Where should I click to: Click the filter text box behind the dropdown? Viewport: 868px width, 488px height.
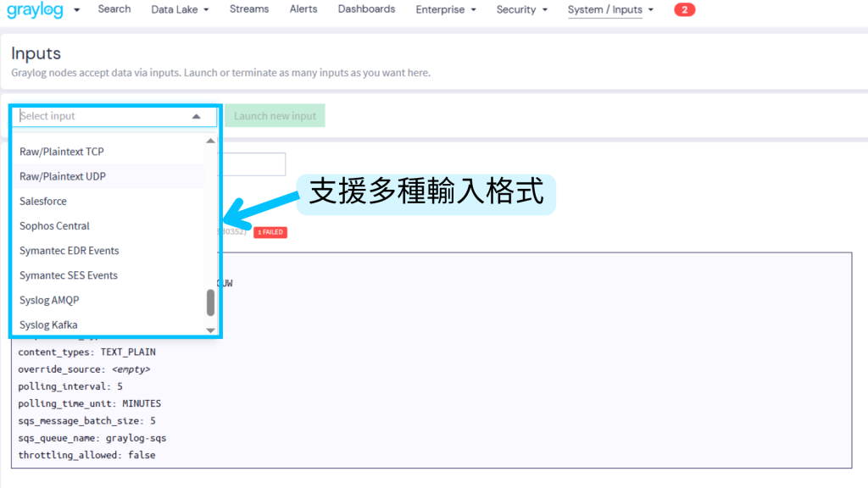253,164
